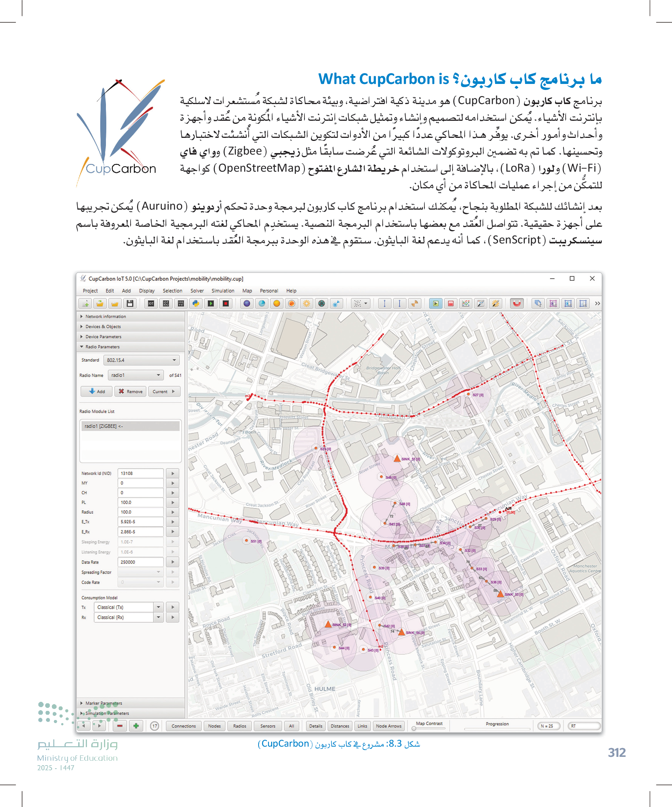
Task: Click the green plus icon at bottom
Action: 136,726
